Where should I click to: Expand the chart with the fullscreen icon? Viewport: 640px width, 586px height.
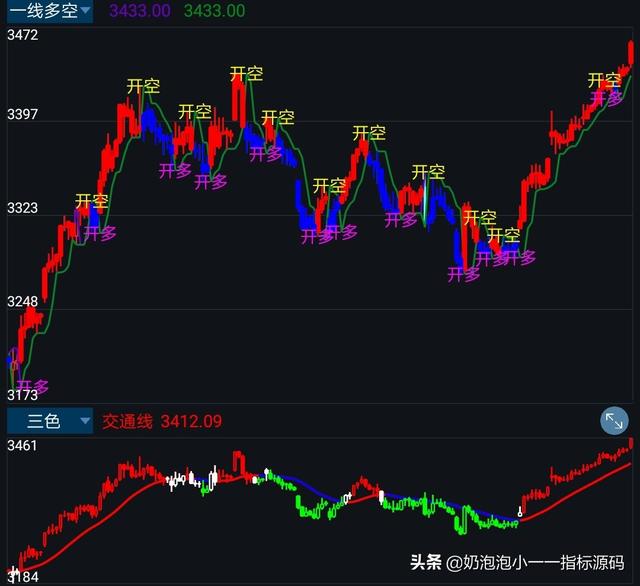click(614, 421)
